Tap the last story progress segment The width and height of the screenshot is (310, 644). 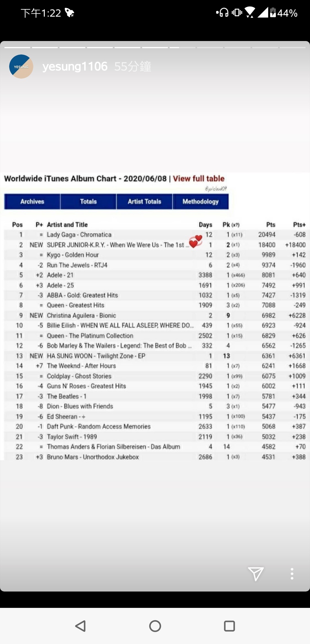click(x=292, y=47)
